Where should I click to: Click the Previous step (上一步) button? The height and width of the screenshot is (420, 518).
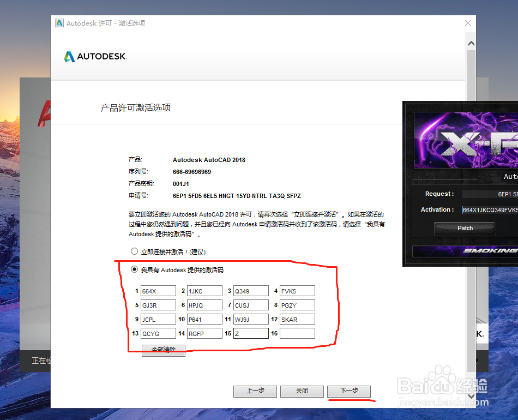(x=255, y=391)
